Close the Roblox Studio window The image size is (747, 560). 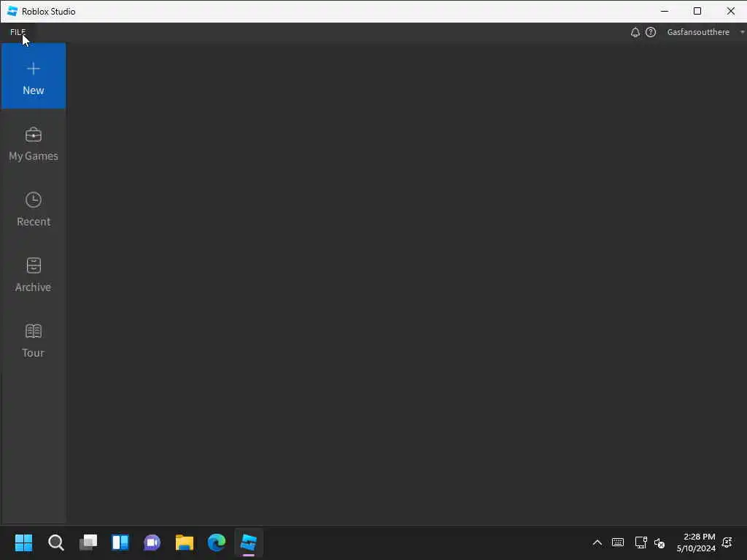[x=730, y=11]
